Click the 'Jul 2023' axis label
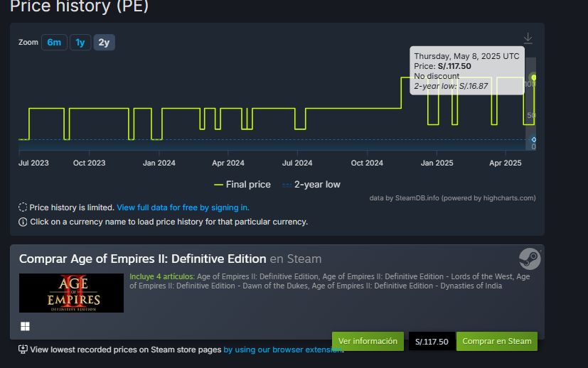This screenshot has width=588, height=368. pyautogui.click(x=33, y=163)
